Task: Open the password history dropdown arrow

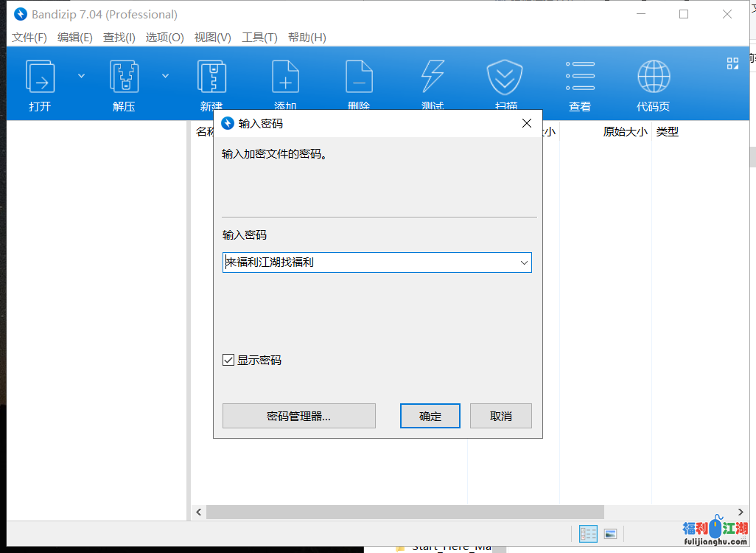Action: pyautogui.click(x=524, y=262)
